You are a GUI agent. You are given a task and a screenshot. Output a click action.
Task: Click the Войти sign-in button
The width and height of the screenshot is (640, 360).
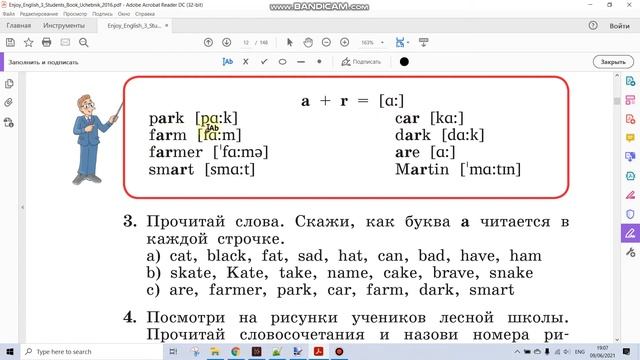pos(620,26)
